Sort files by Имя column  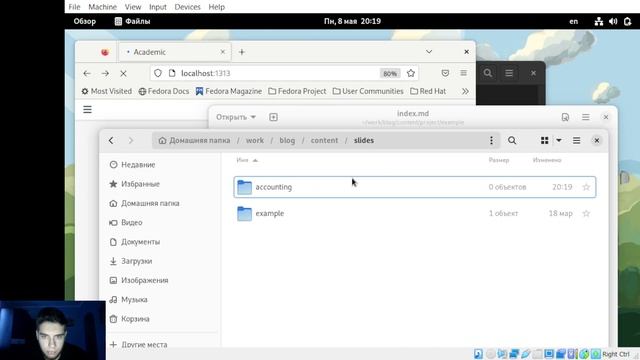247,160
